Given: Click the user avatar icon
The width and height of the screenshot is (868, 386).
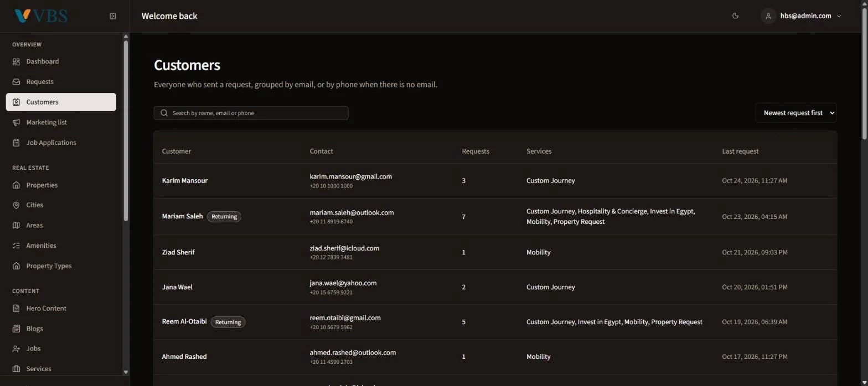Looking at the screenshot, I should click(768, 16).
